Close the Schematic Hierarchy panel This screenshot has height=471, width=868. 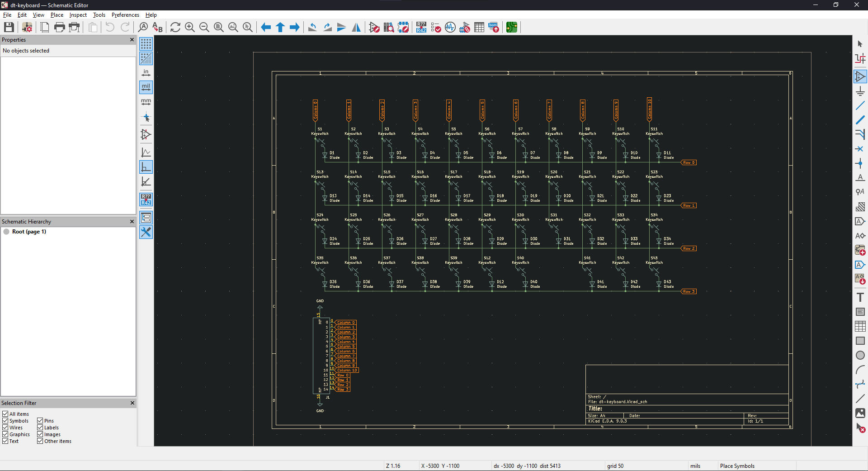132,222
